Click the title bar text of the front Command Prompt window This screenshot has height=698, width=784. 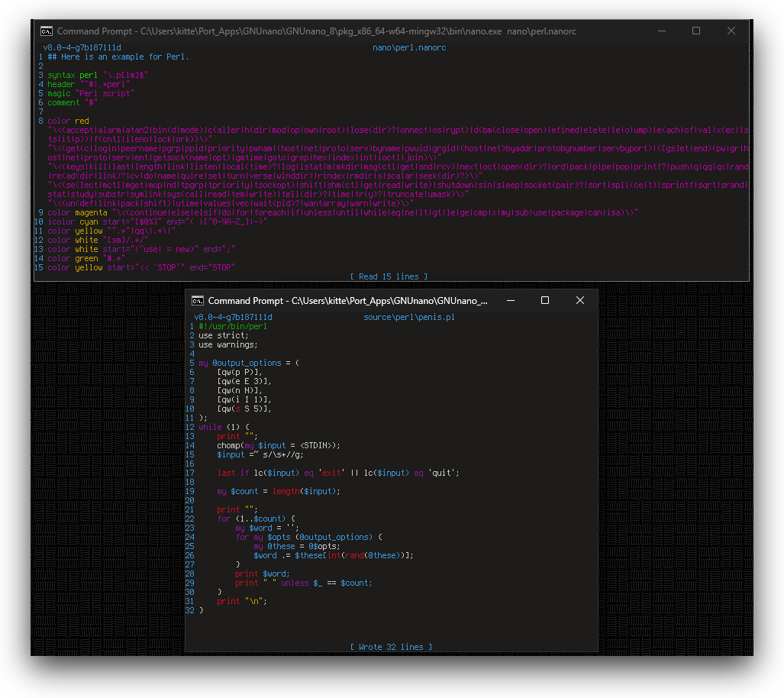point(347,301)
